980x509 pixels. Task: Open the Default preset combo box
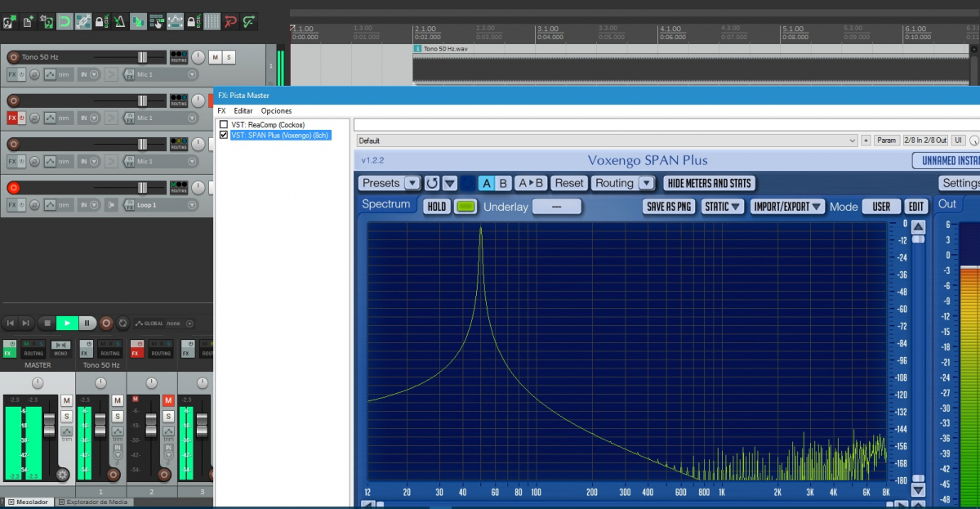(606, 141)
